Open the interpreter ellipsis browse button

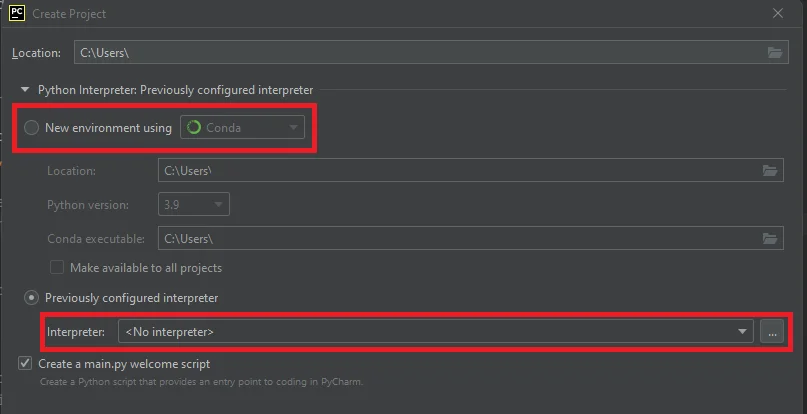771,331
